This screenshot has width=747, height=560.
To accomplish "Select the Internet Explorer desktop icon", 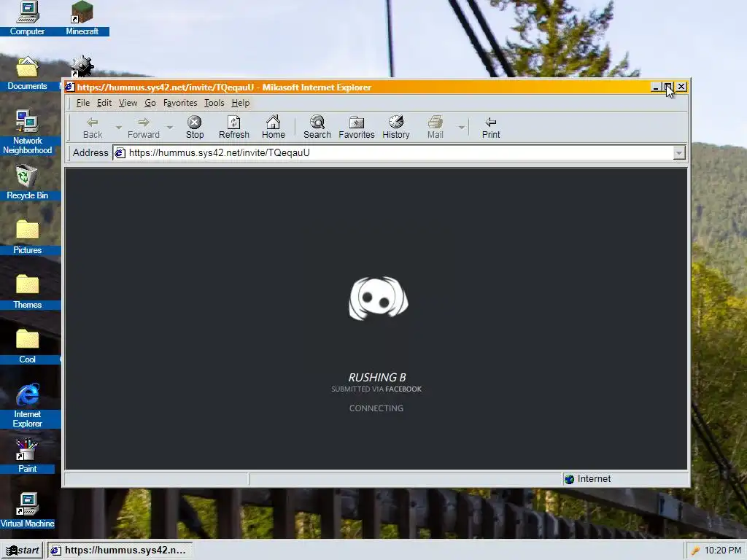I will 27,405.
